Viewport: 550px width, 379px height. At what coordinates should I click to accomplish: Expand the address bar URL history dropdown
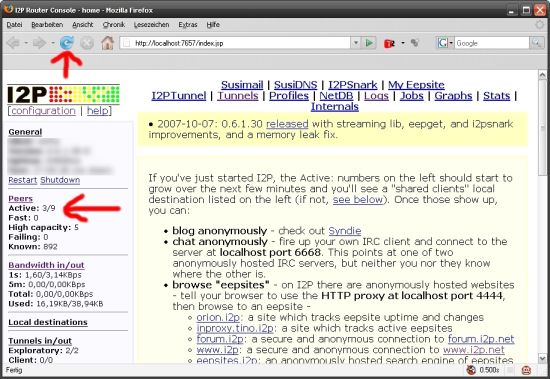[x=356, y=43]
